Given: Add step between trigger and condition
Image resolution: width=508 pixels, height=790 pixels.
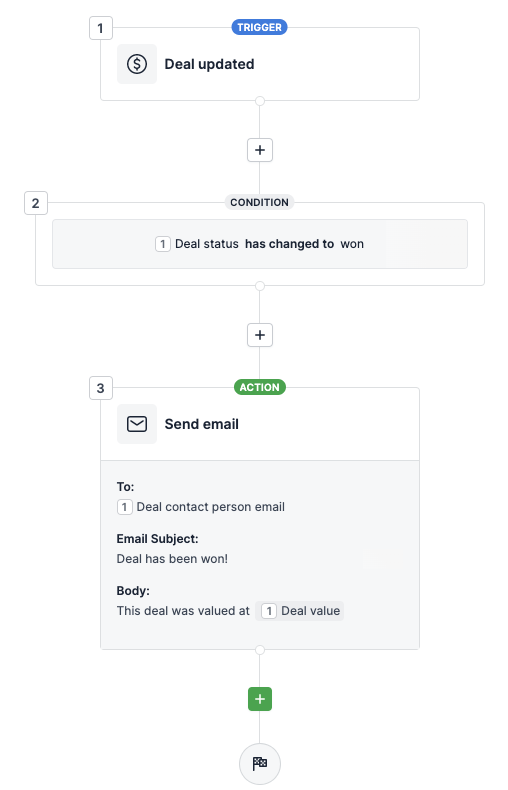Looking at the screenshot, I should 260,150.
